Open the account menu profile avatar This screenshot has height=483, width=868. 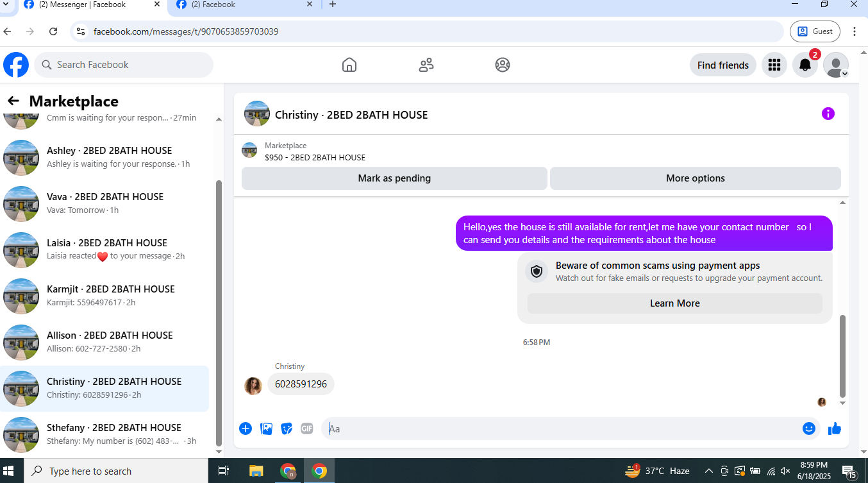click(x=836, y=65)
